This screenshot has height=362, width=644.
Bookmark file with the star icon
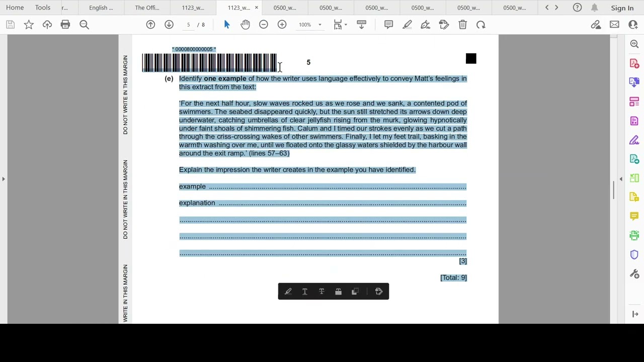click(29, 25)
